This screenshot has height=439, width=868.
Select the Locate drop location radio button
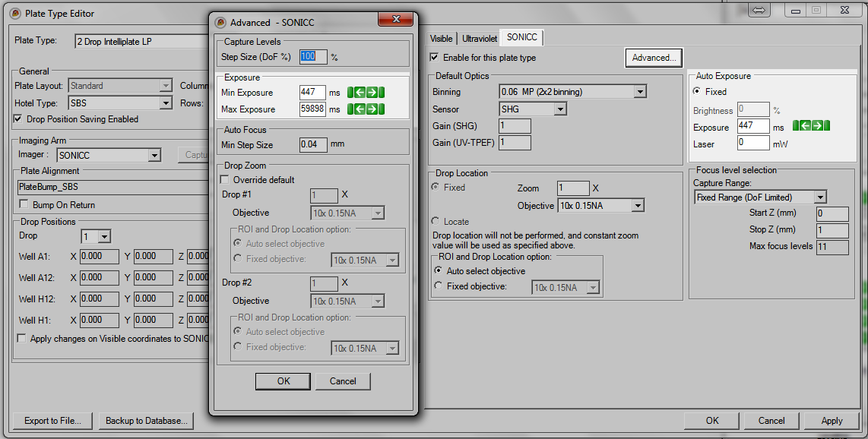(x=436, y=221)
